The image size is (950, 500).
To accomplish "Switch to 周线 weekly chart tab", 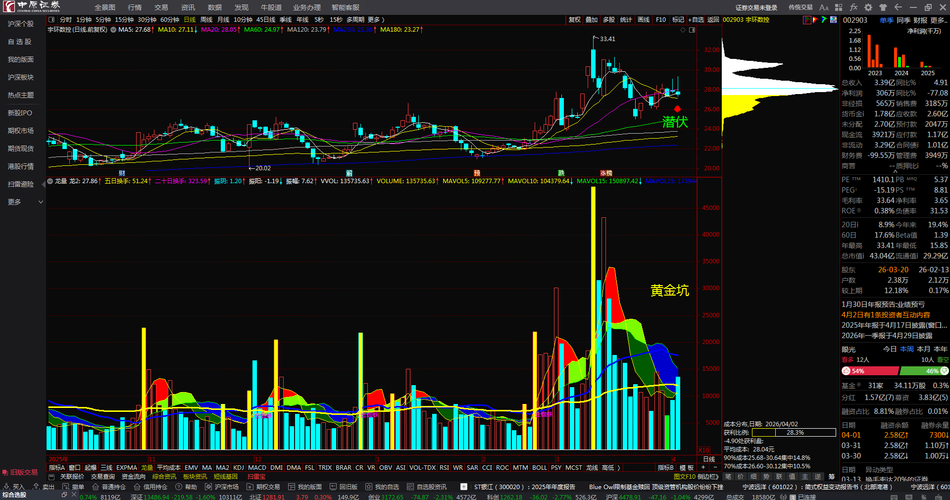I will (x=206, y=20).
